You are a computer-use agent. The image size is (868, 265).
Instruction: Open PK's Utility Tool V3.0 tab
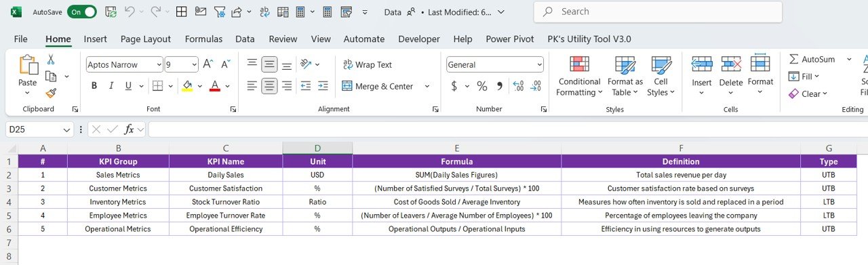click(x=589, y=39)
